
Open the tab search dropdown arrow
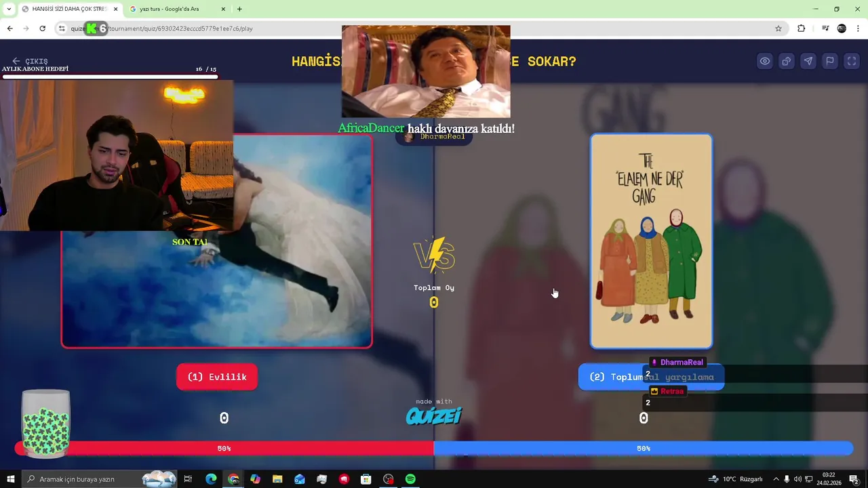coord(9,9)
